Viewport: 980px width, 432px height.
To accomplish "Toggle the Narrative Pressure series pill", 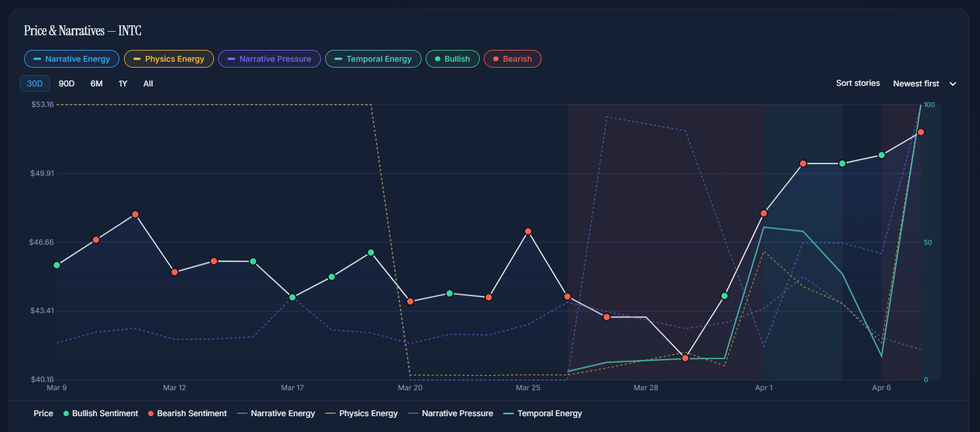I will [269, 59].
